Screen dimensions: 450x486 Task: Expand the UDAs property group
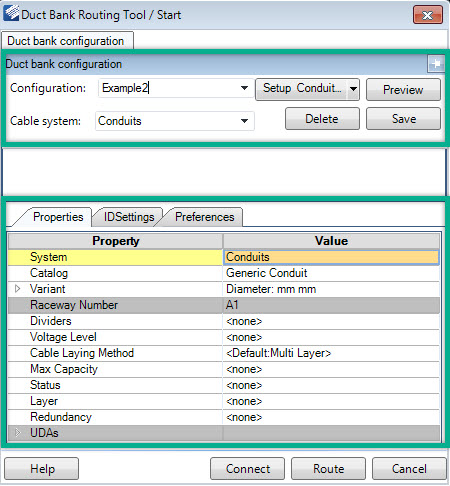tap(18, 433)
